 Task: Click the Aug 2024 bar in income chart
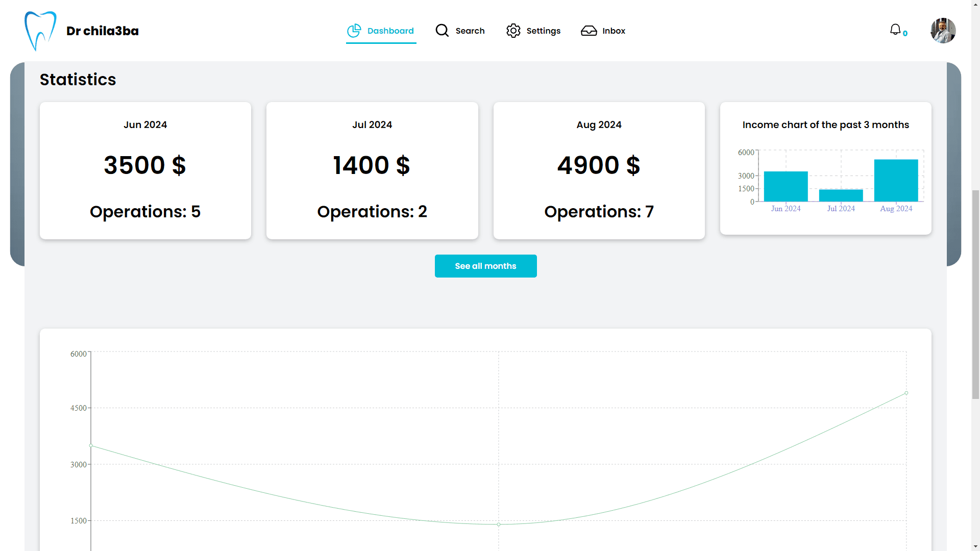[x=896, y=181]
